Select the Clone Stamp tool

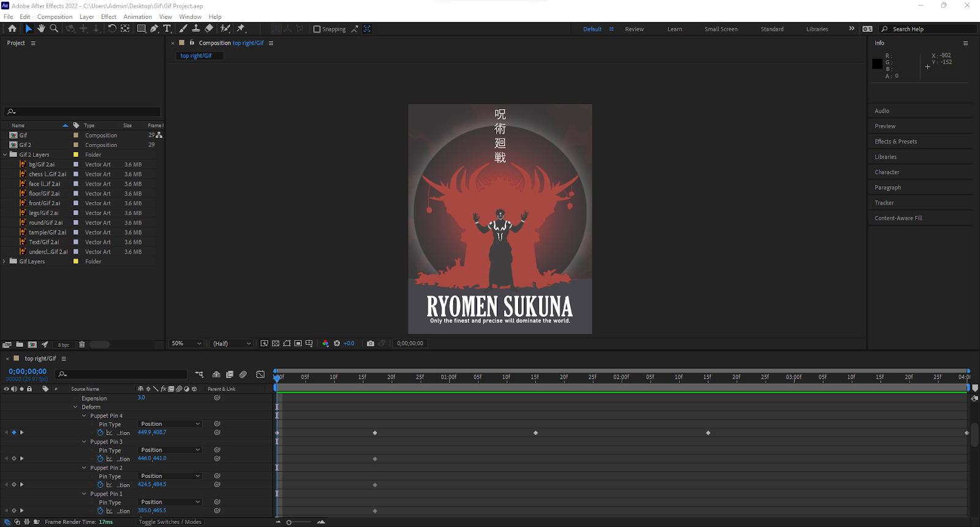196,28
